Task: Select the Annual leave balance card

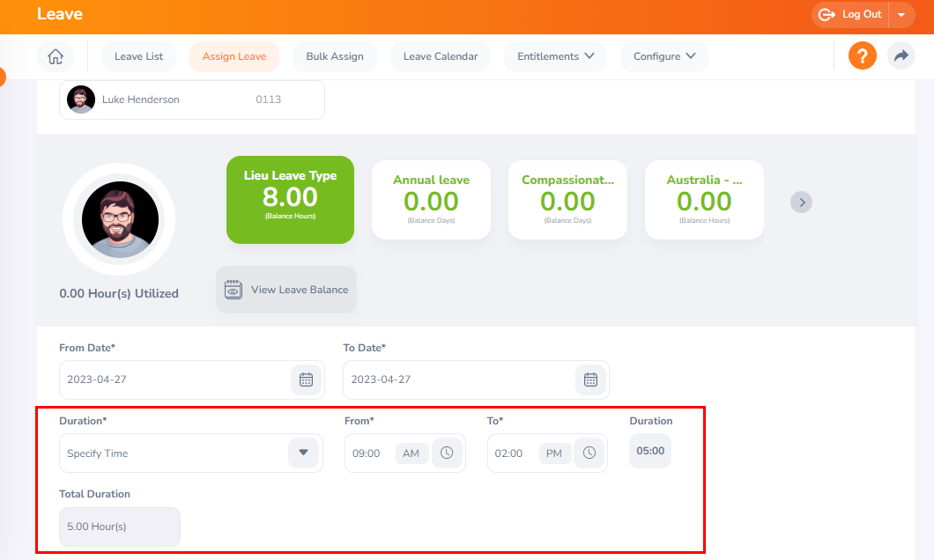Action: (431, 199)
